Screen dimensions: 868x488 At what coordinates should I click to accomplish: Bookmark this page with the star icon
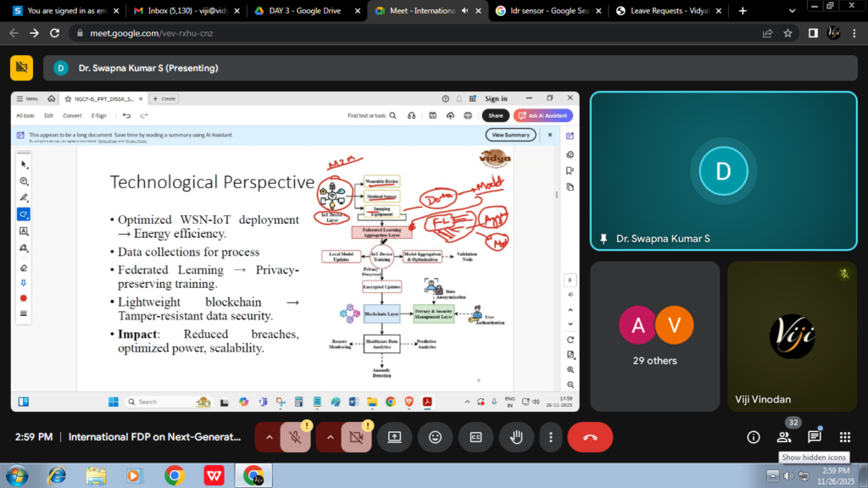(787, 33)
